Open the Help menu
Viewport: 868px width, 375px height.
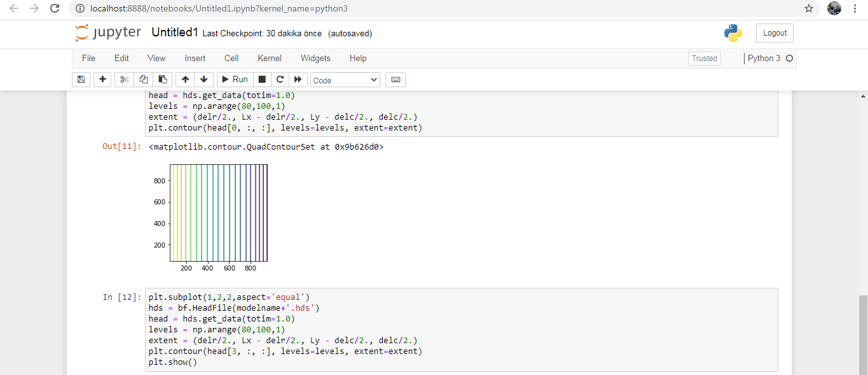358,58
